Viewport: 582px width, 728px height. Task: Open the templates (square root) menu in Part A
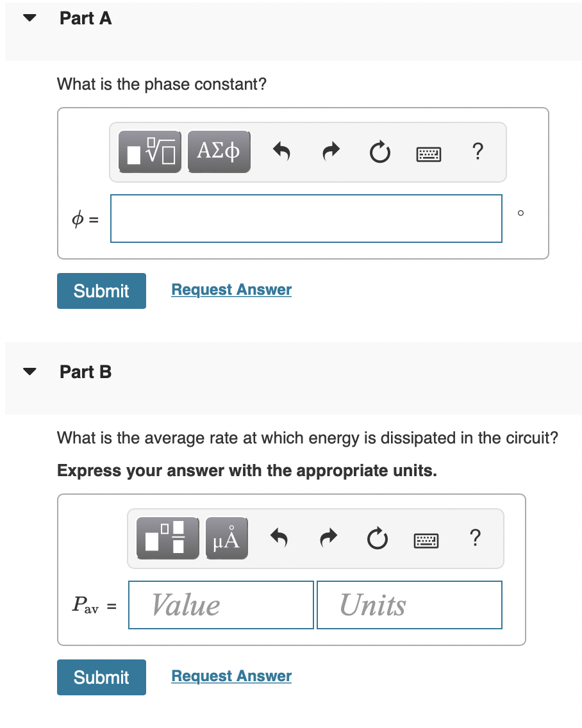(x=149, y=152)
